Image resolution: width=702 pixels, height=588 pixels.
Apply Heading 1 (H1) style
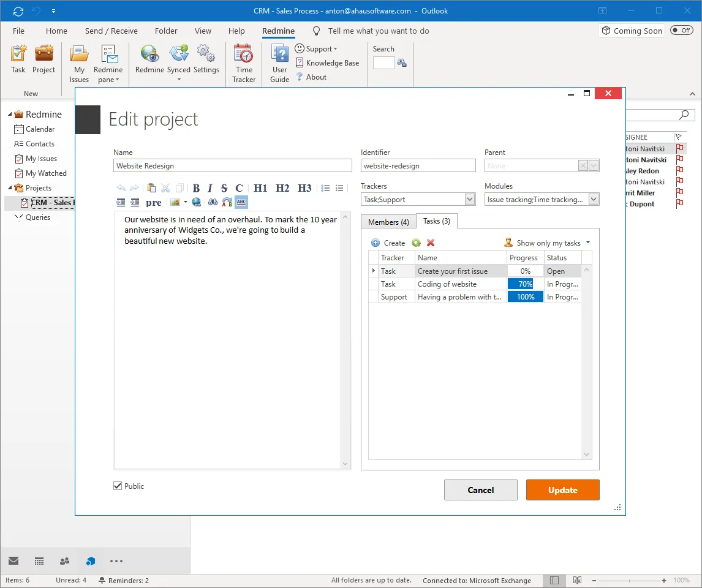tap(260, 188)
